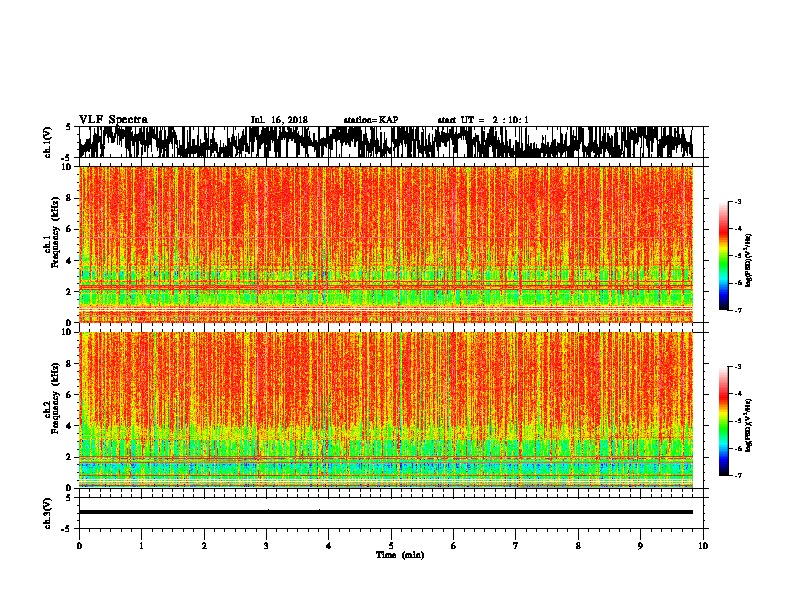Click the ch.1 spectrogram color scale bar

[723, 256]
